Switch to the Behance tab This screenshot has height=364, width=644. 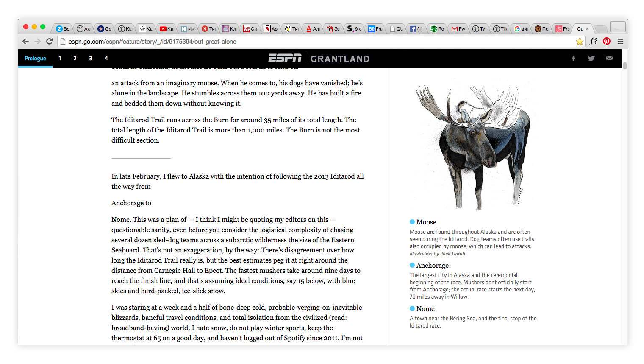[x=375, y=29]
